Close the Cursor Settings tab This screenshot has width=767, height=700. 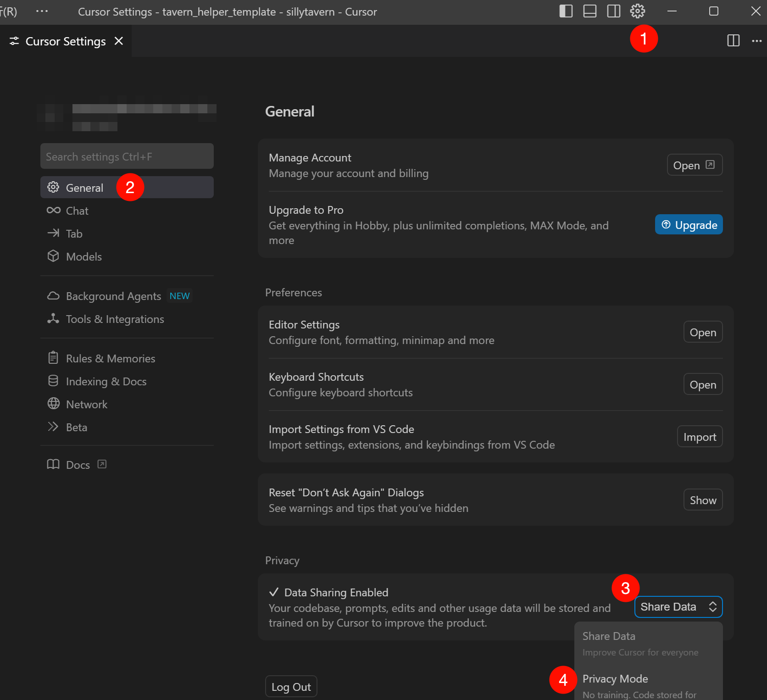tap(119, 41)
